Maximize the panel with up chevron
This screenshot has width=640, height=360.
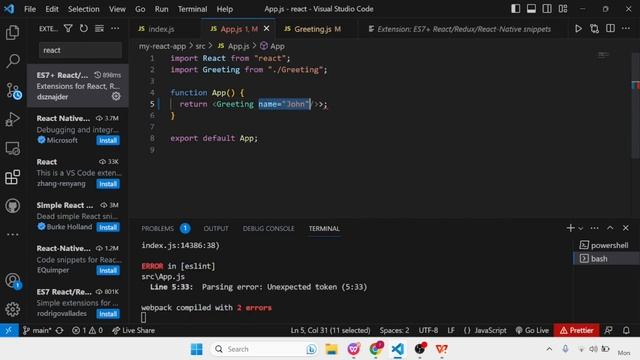point(610,228)
